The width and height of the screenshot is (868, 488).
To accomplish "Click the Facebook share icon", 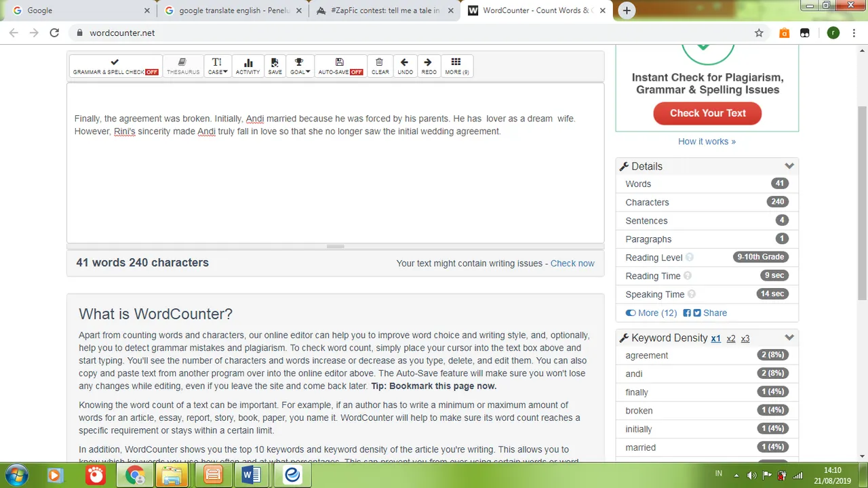I will tap(687, 313).
